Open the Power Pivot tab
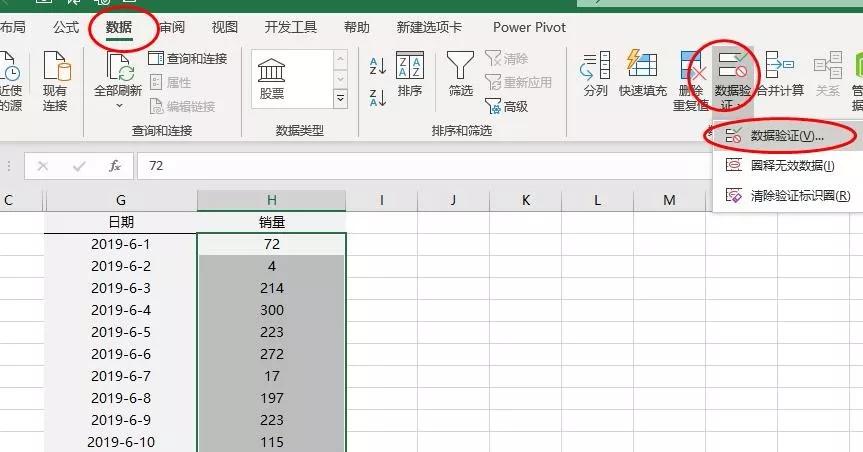The image size is (863, 452). 529,27
